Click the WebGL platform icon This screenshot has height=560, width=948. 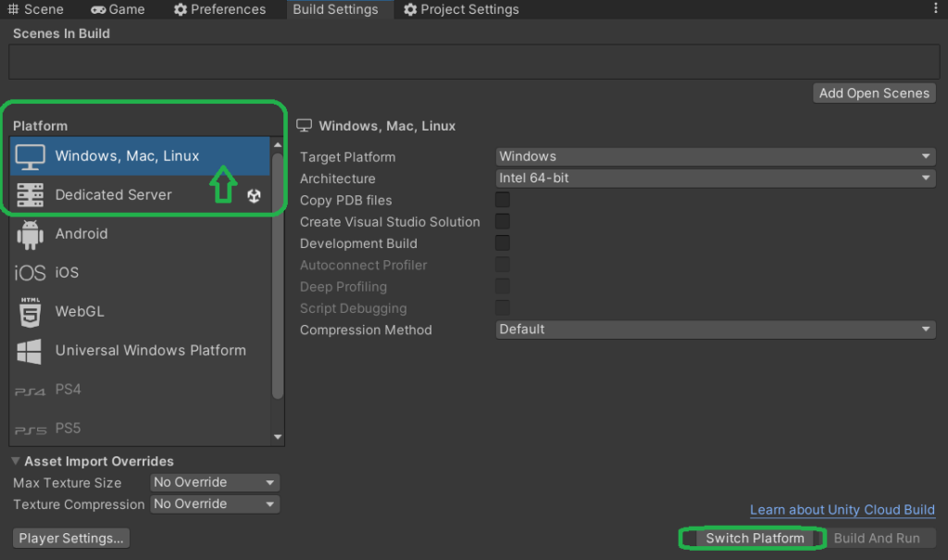(x=31, y=311)
